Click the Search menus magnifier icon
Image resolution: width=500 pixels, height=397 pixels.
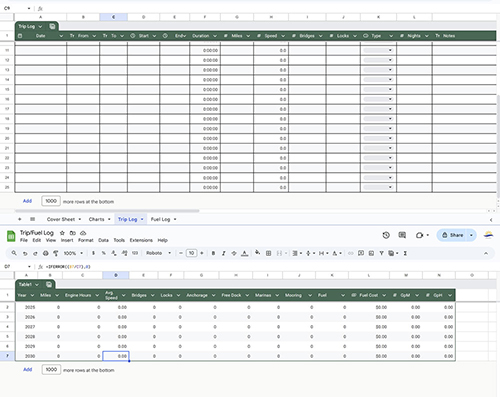pyautogui.click(x=14, y=253)
